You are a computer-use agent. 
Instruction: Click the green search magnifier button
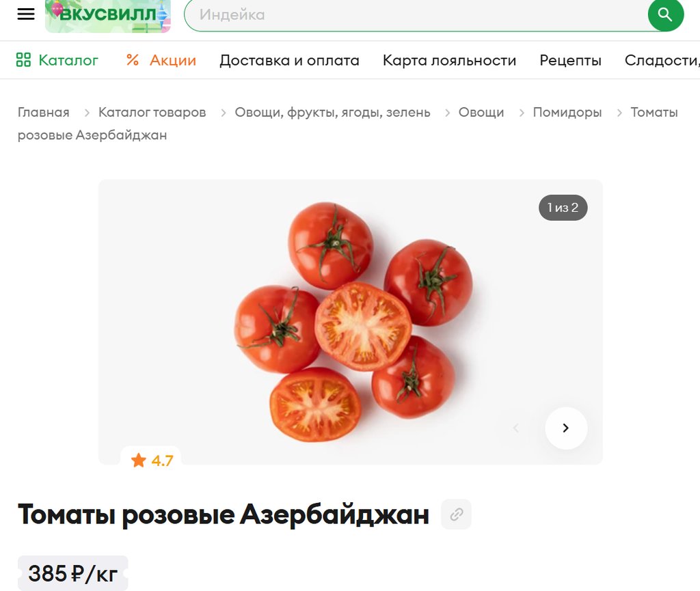[666, 15]
